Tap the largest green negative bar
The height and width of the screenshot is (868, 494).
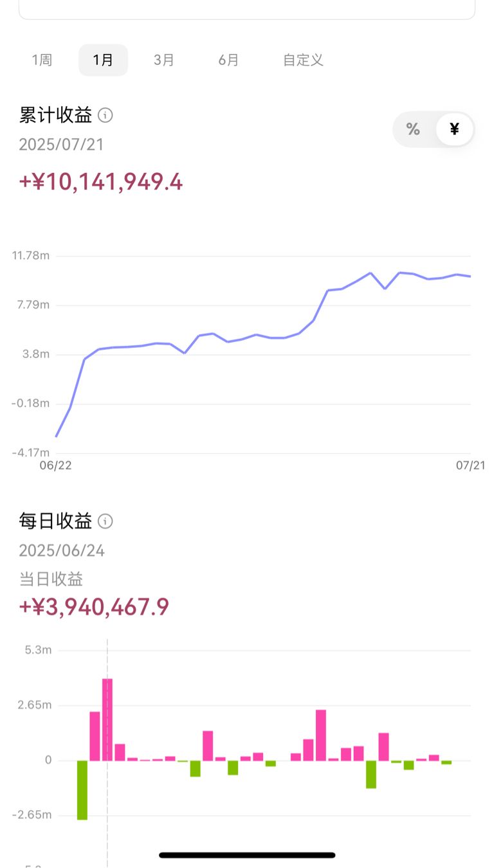pos(82,790)
